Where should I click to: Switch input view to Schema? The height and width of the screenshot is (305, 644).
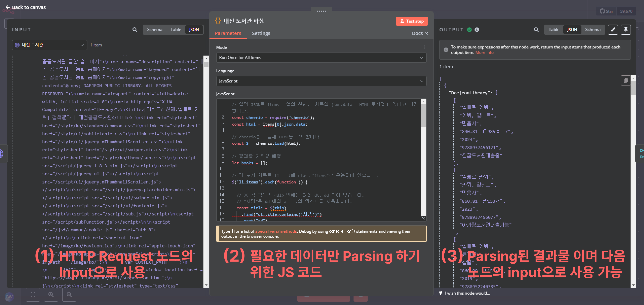[155, 29]
